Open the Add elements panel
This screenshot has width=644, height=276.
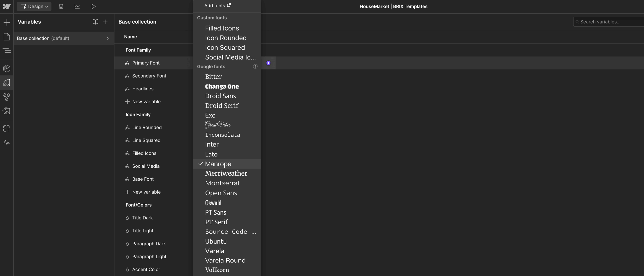[x=7, y=22]
